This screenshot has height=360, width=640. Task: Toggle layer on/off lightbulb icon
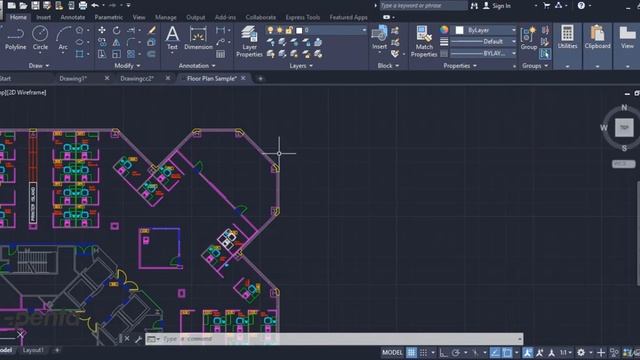[270, 30]
